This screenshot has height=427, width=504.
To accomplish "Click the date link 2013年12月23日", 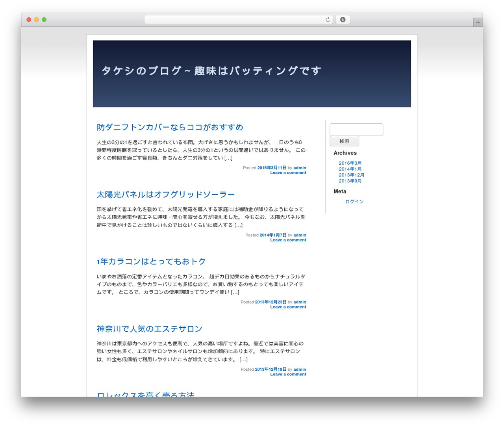I will point(271,302).
